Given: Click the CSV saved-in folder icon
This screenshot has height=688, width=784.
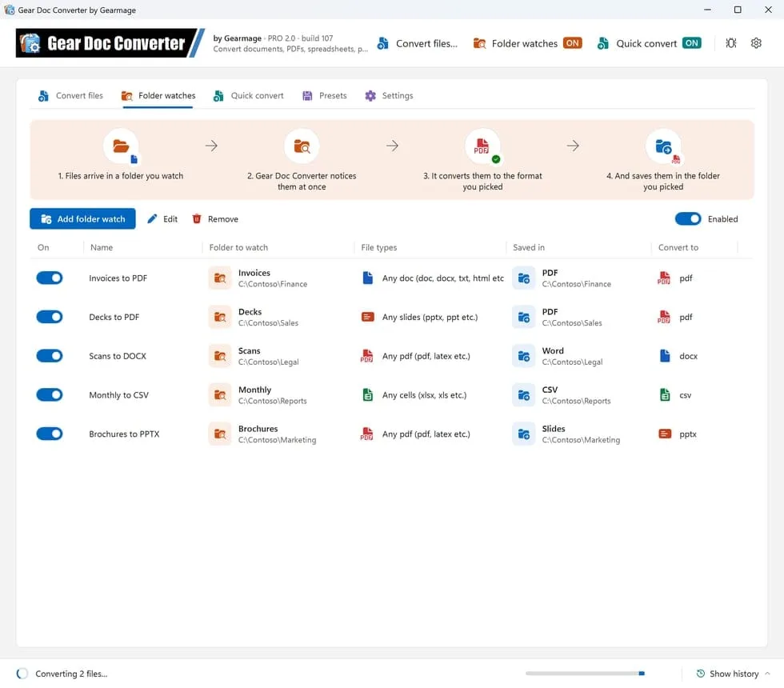Looking at the screenshot, I should pyautogui.click(x=523, y=395).
